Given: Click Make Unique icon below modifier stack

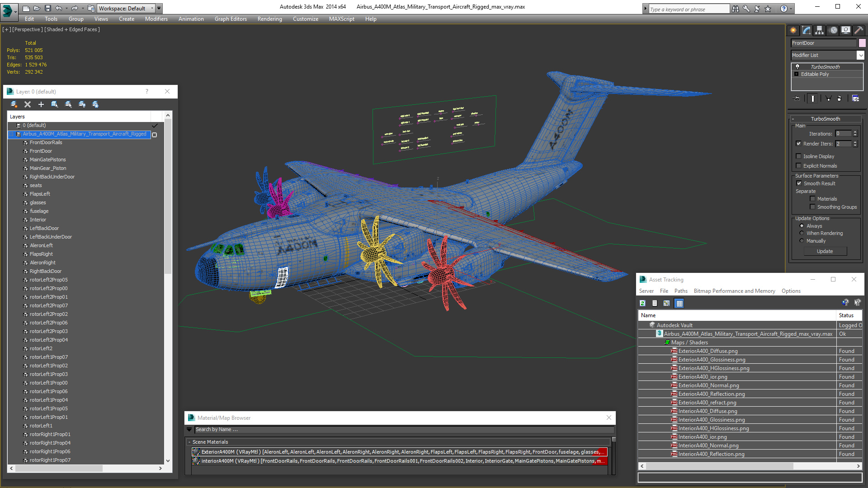Looking at the screenshot, I should [x=828, y=98].
